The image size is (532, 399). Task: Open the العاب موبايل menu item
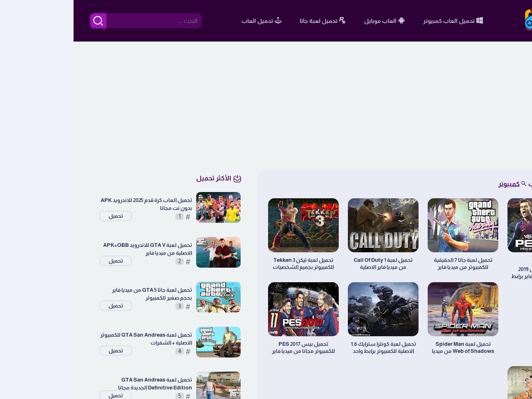point(380,21)
